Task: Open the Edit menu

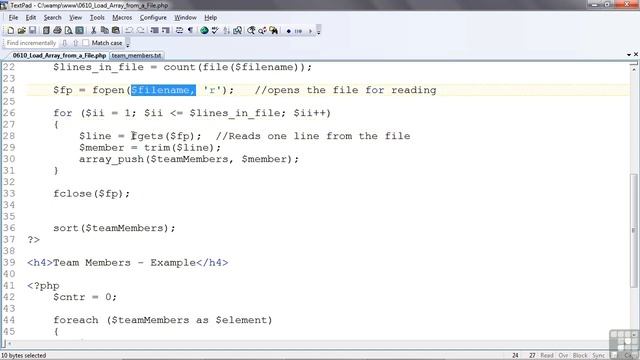Action: [x=31, y=18]
